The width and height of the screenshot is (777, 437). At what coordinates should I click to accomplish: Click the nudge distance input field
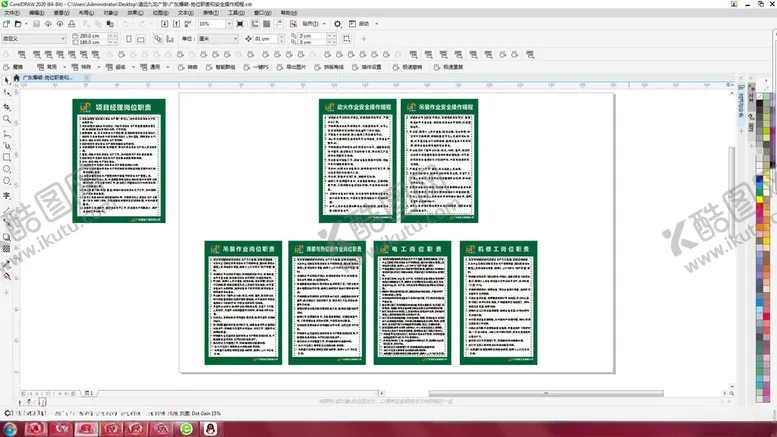pyautogui.click(x=266, y=39)
